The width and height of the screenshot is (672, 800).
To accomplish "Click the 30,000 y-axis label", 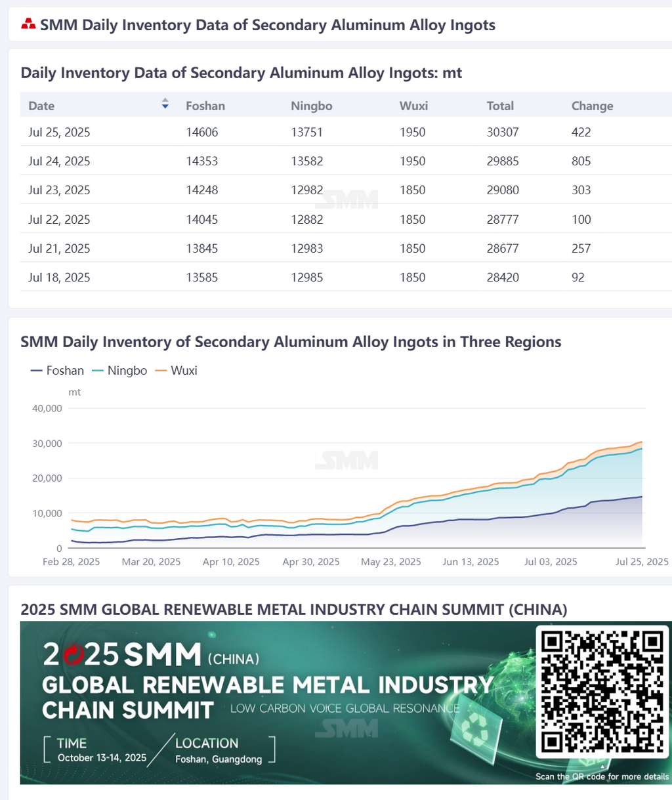I will [47, 444].
